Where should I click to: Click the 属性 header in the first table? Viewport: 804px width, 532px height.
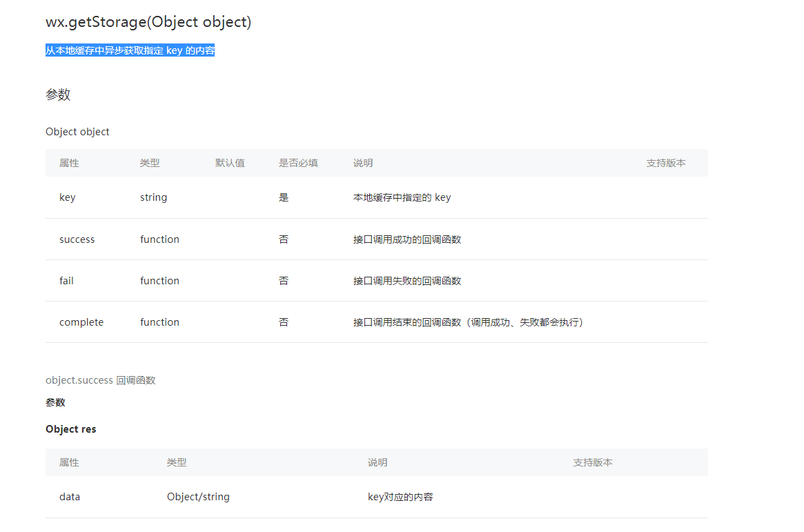tap(69, 163)
